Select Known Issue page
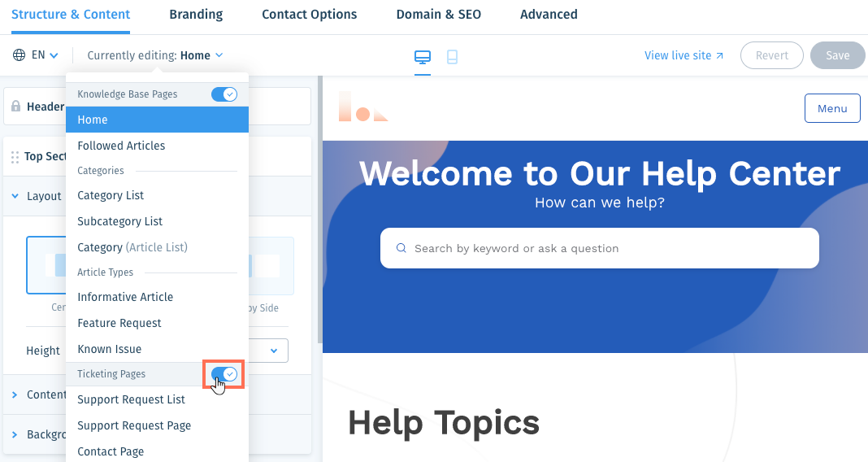This screenshot has height=462, width=868. point(157,349)
